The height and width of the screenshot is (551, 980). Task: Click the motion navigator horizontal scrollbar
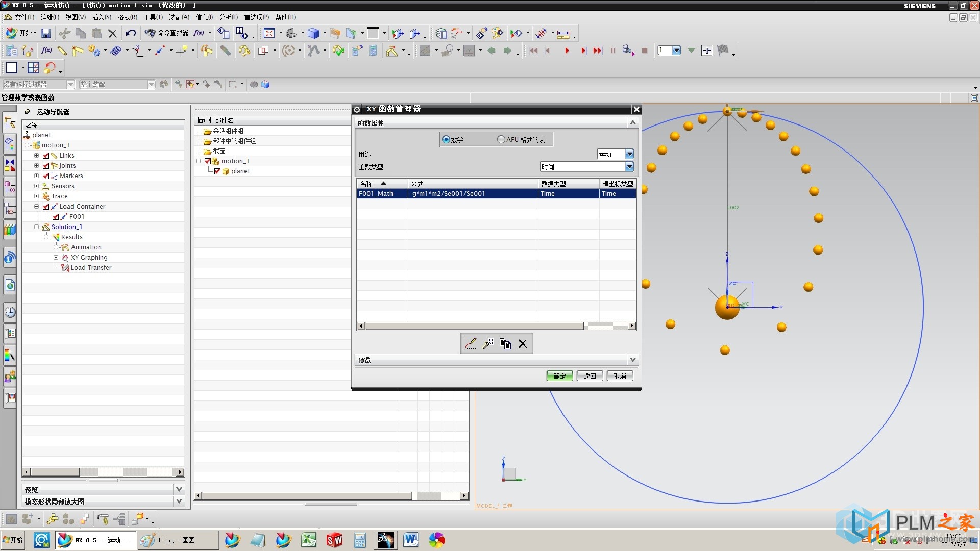(55, 472)
